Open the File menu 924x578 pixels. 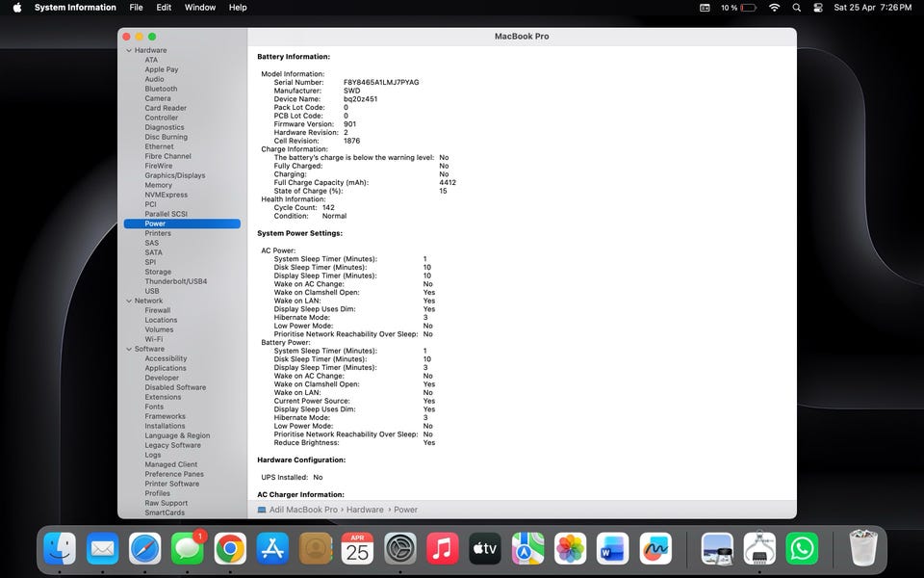pos(136,8)
